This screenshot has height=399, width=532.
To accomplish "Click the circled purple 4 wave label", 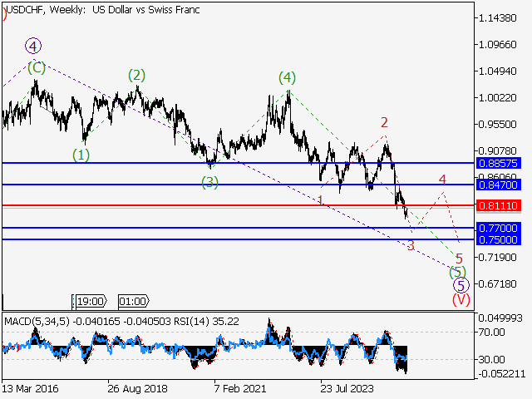I will (x=32, y=46).
